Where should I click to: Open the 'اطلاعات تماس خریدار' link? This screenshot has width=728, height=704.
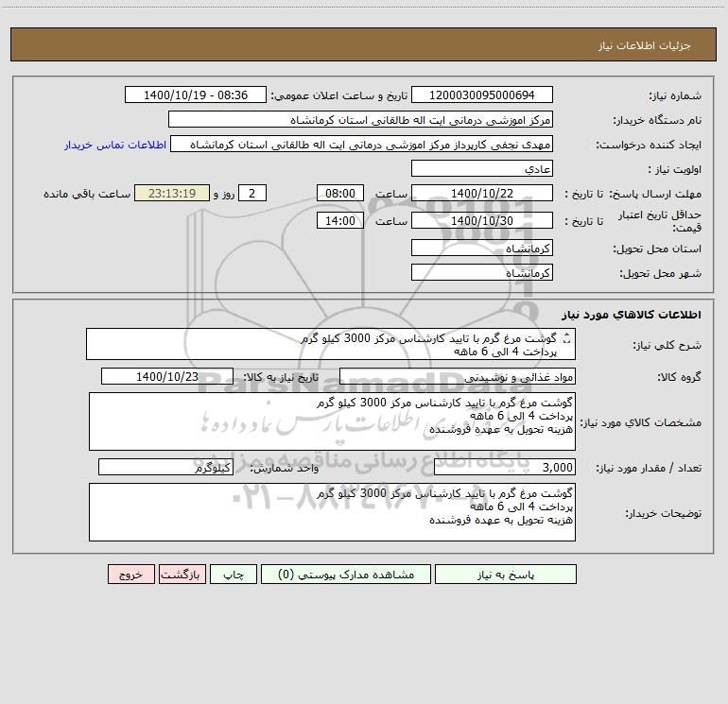[x=115, y=145]
